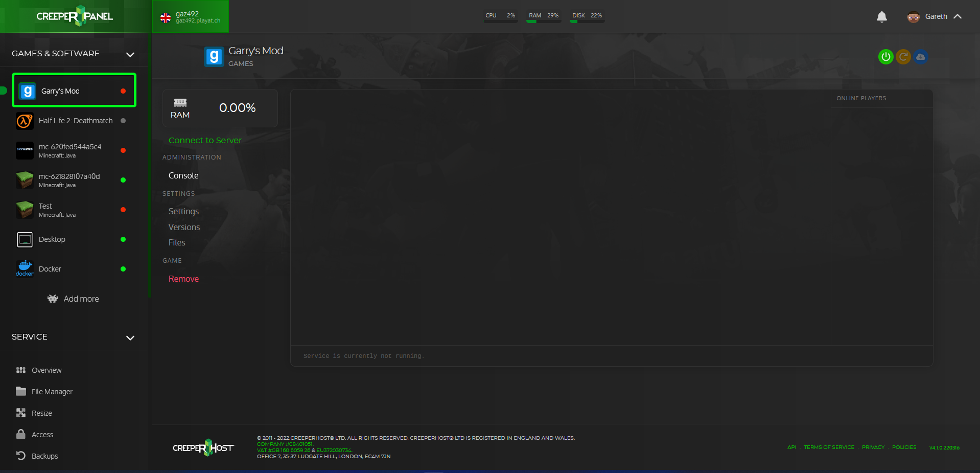The height and width of the screenshot is (473, 980).
Task: Collapse the Service section chevron
Action: click(x=130, y=337)
